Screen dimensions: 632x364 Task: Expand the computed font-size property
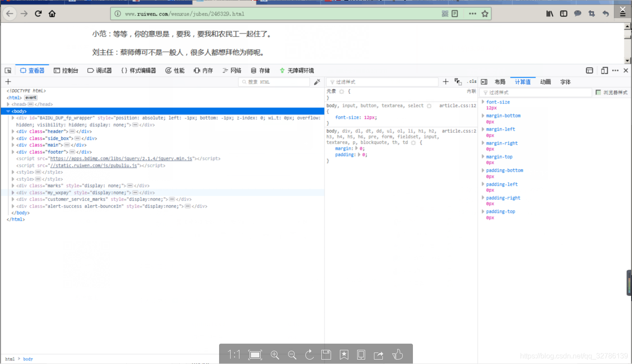483,102
